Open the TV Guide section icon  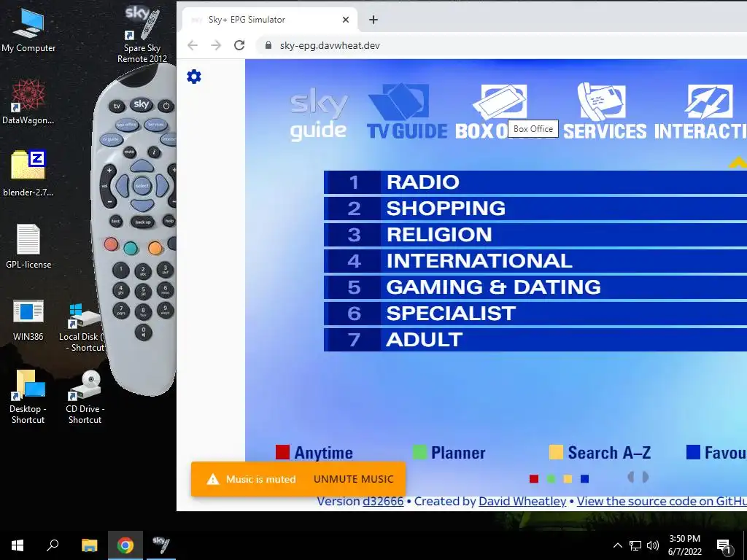[x=407, y=112]
